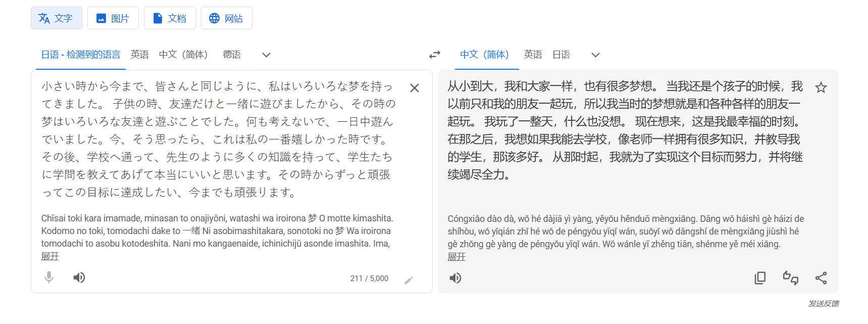Expand the source language list chevron
The height and width of the screenshot is (324, 868).
pos(266,55)
